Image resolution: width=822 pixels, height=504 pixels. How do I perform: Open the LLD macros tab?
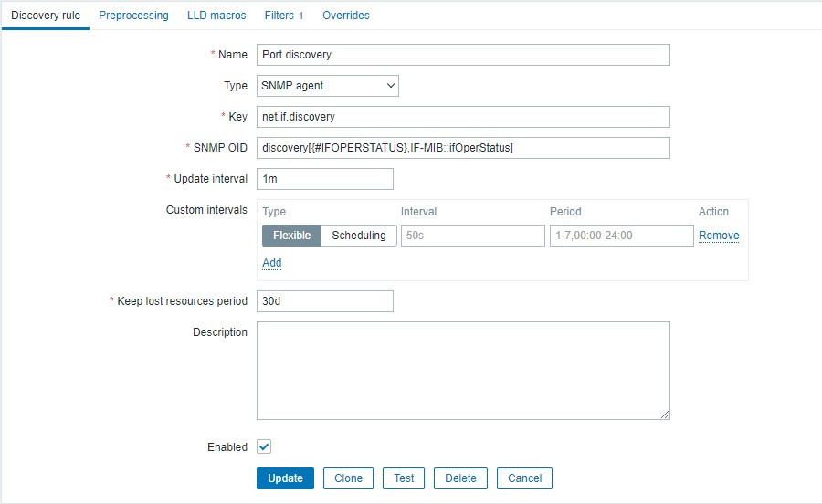pos(216,16)
